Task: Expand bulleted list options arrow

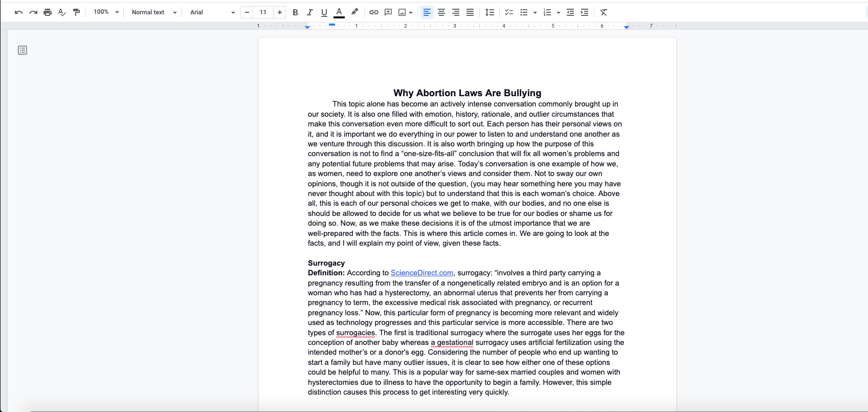Action: 535,12
